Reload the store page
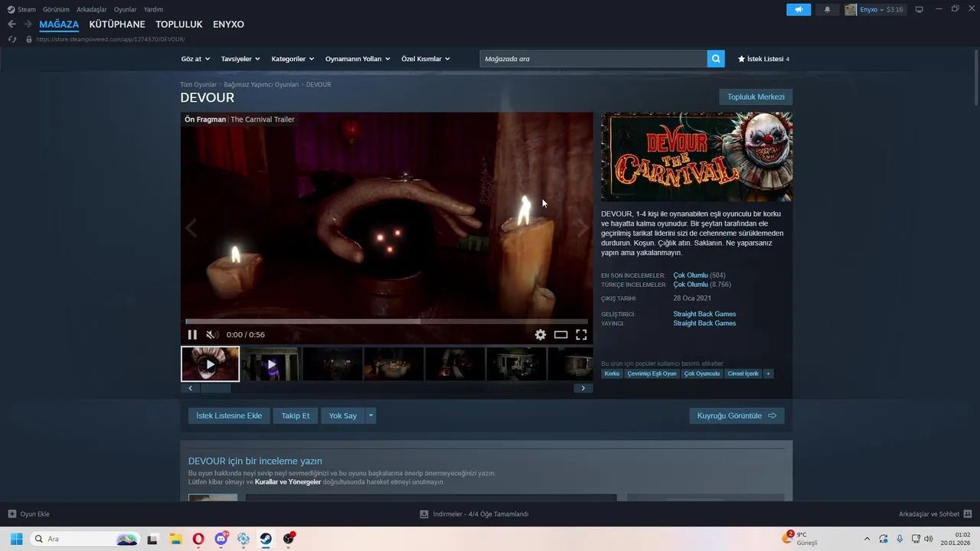The width and height of the screenshot is (980, 551). tap(11, 39)
